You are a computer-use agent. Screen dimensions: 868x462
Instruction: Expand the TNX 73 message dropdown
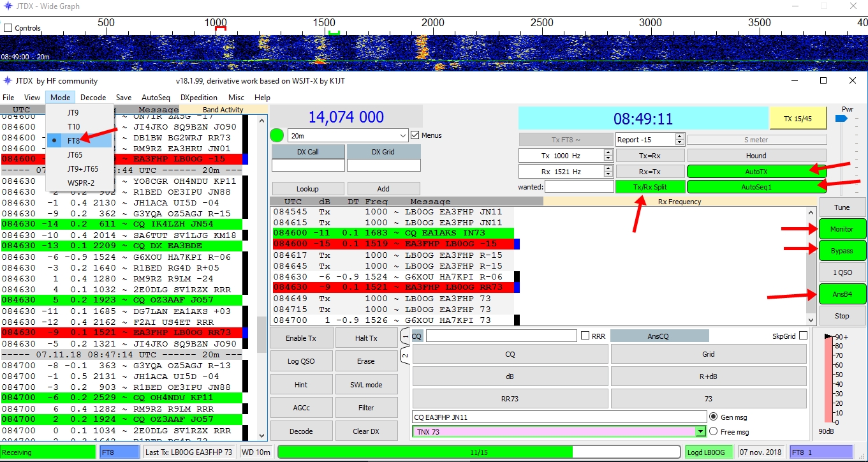[701, 432]
